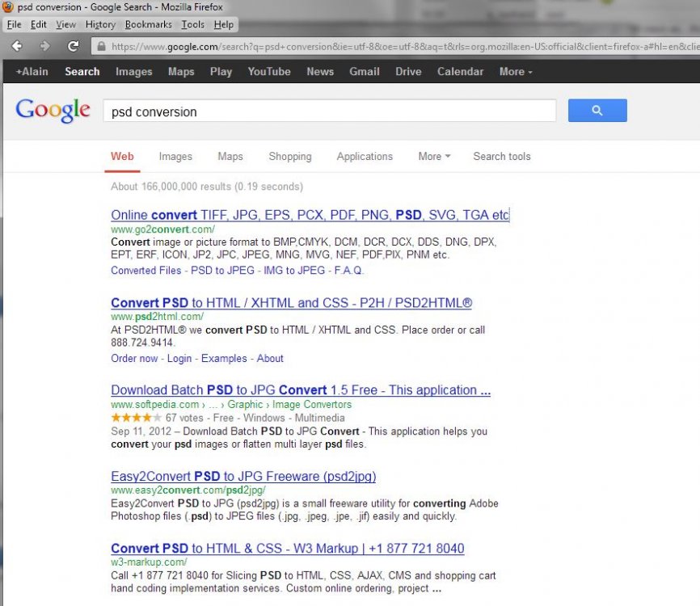The image size is (700, 606).
Task: Open the More dropdown in the black Google bar
Action: 514,71
